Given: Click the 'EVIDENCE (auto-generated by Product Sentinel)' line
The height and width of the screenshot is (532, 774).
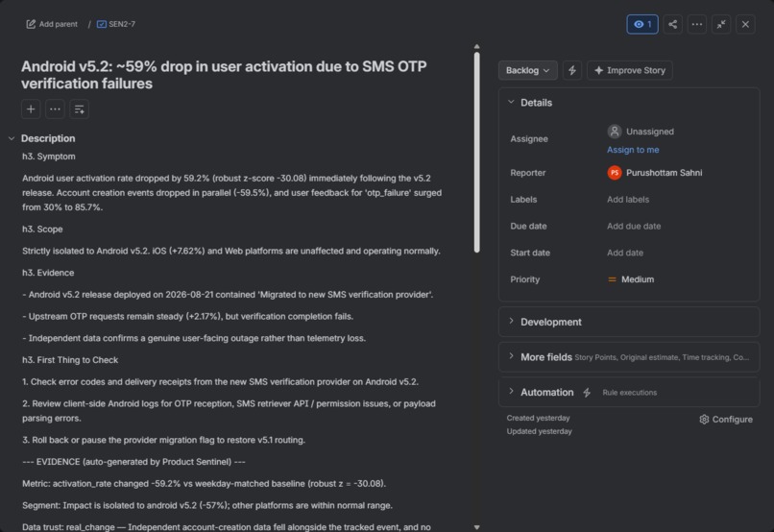Looking at the screenshot, I should coord(133,462).
